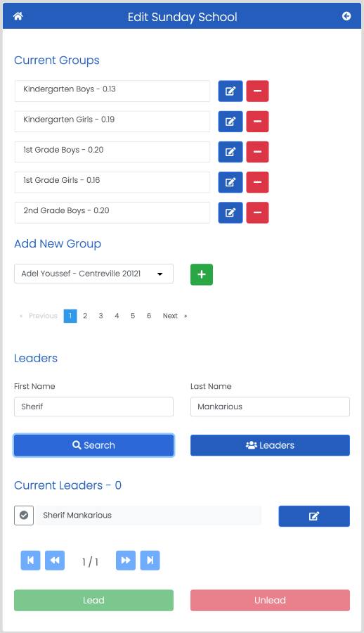Screen dimensions: 364x633
Task: Go to page 3 of groups
Action: (101, 316)
